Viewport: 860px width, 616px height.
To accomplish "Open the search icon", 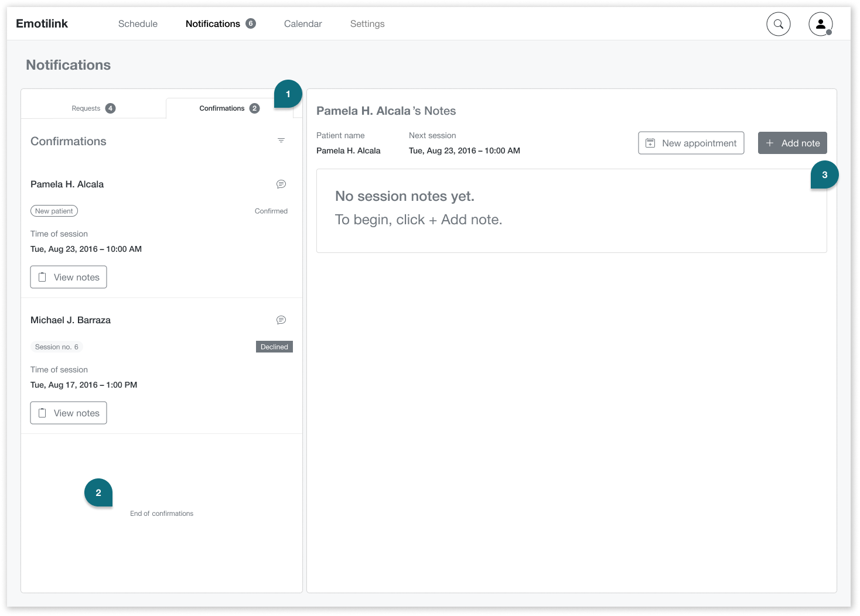I will 778,23.
